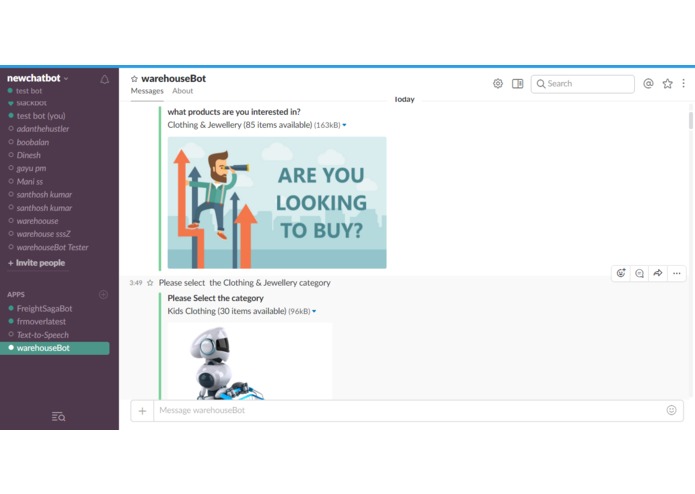Image resolution: width=695 pixels, height=494 pixels.
Task: Open direct message with warehoouse
Action: (37, 221)
